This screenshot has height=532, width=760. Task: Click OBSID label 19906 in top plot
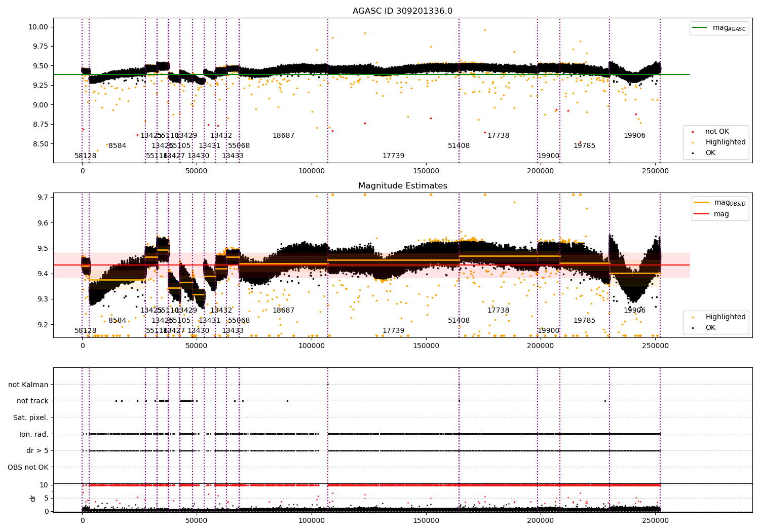coord(635,136)
